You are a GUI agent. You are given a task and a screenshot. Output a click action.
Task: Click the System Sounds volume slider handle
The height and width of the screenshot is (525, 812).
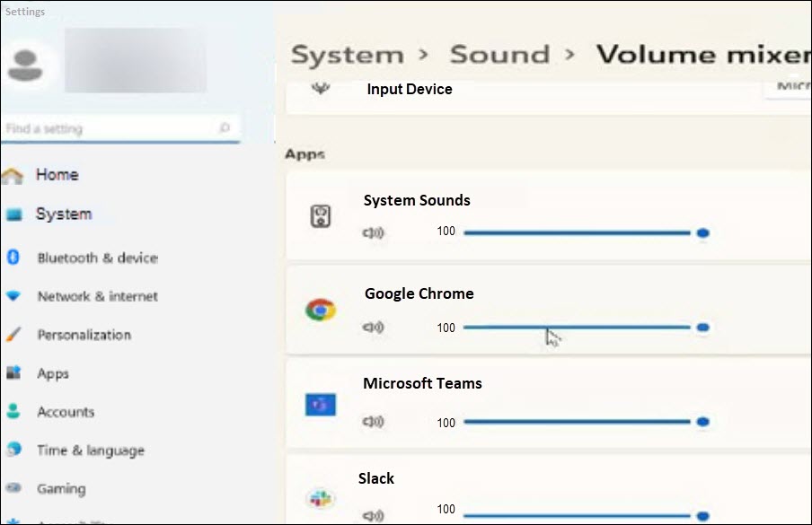tap(702, 232)
